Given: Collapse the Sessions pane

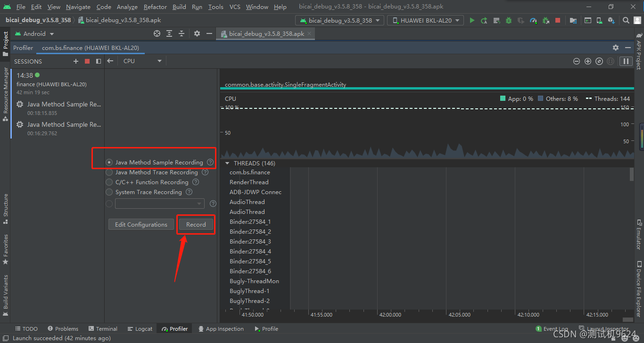Looking at the screenshot, I should click(99, 61).
